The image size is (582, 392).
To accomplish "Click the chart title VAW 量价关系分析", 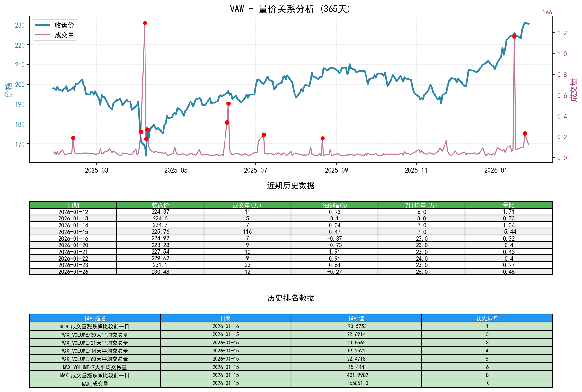I will coord(291,9).
